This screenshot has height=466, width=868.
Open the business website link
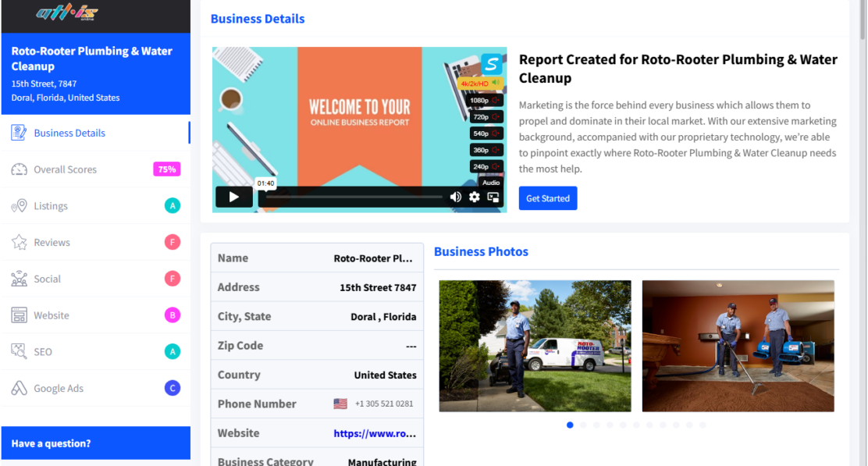coord(374,433)
